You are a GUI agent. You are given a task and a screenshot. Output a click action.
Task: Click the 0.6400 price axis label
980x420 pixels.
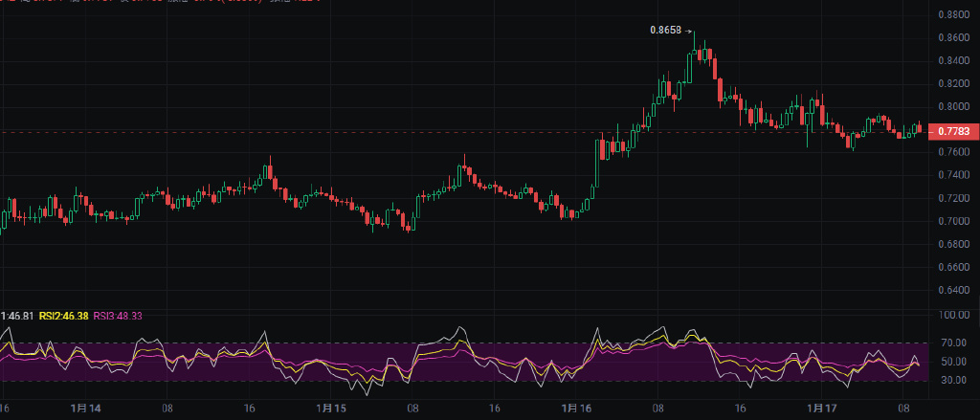pyautogui.click(x=952, y=291)
